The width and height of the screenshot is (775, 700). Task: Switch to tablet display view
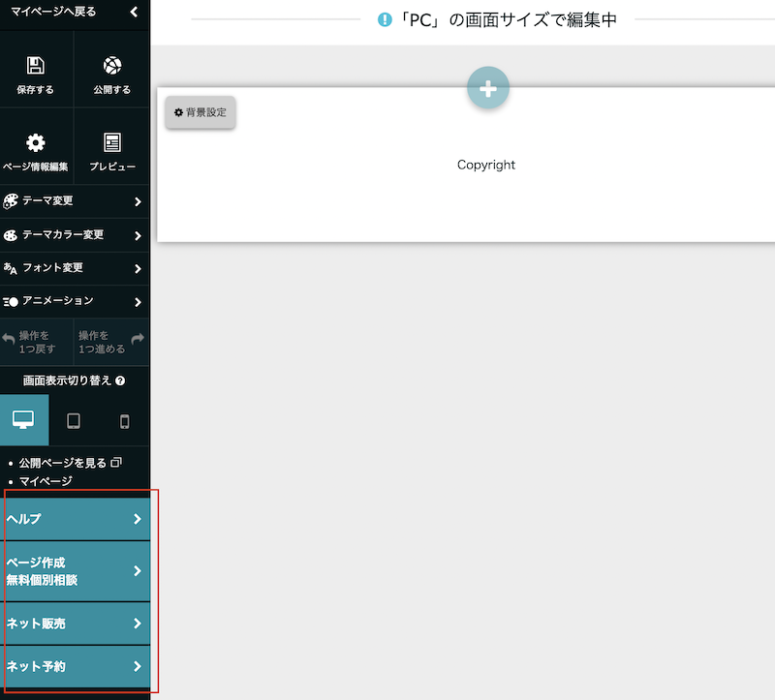74,420
